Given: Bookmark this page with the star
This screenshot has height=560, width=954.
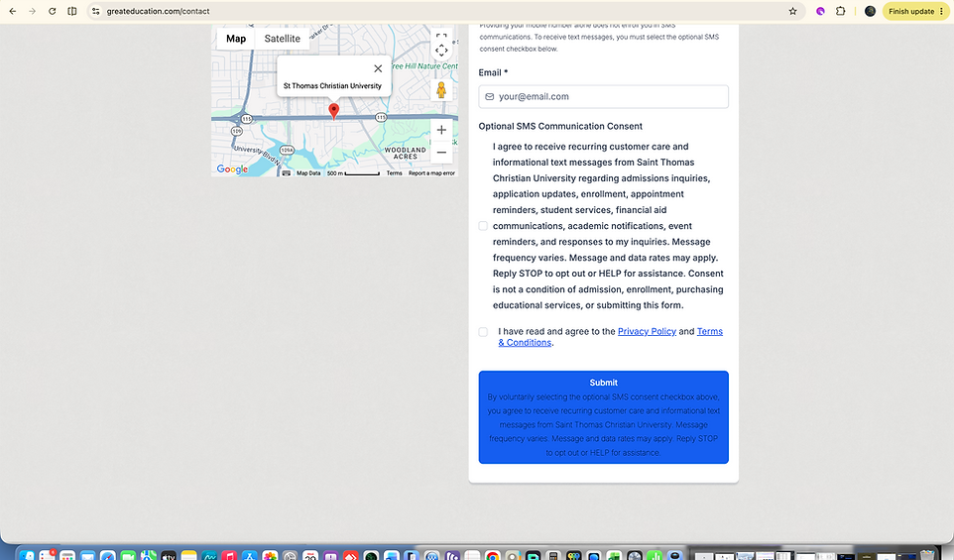Looking at the screenshot, I should (792, 11).
